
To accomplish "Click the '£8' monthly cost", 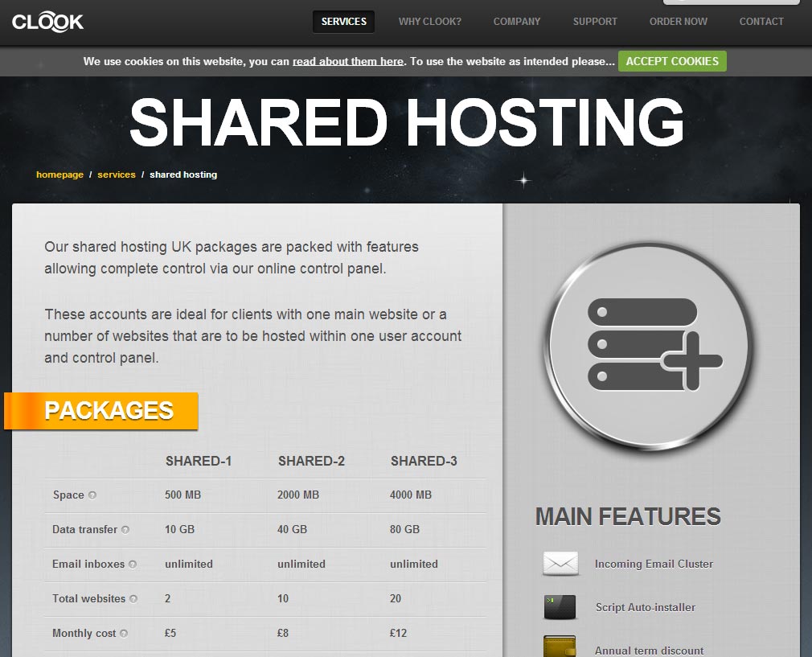I will click(283, 633).
